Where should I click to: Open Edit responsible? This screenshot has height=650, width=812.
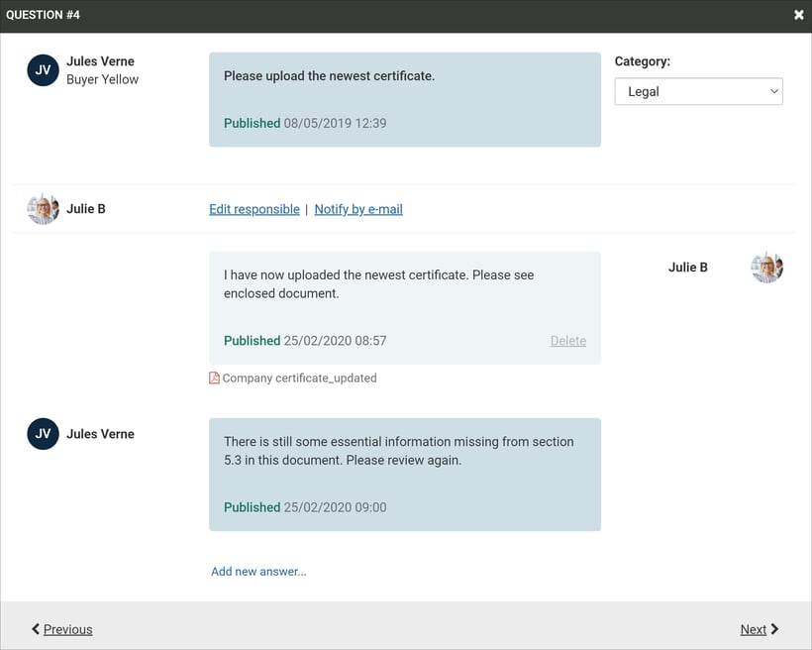coord(254,208)
